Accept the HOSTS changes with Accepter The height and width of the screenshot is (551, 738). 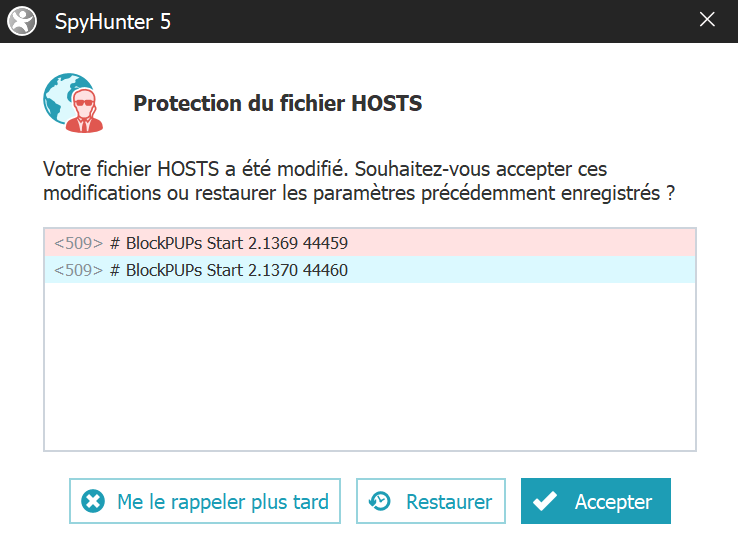point(595,502)
